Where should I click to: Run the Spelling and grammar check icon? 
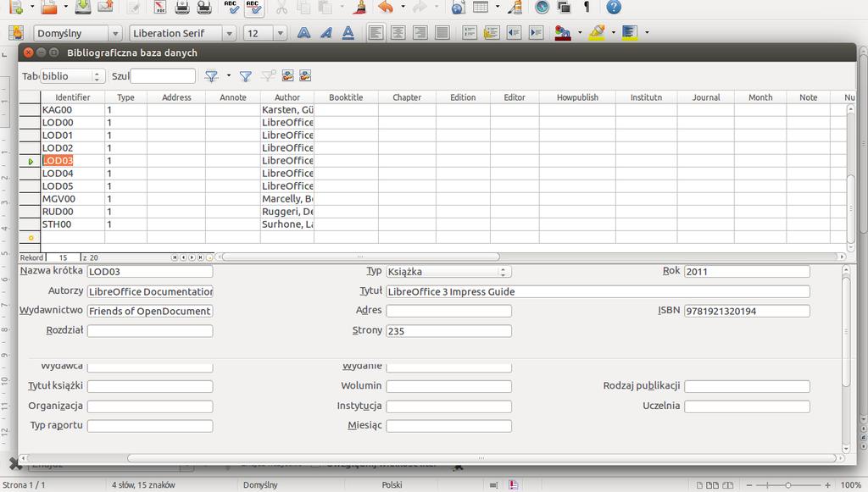[231, 7]
